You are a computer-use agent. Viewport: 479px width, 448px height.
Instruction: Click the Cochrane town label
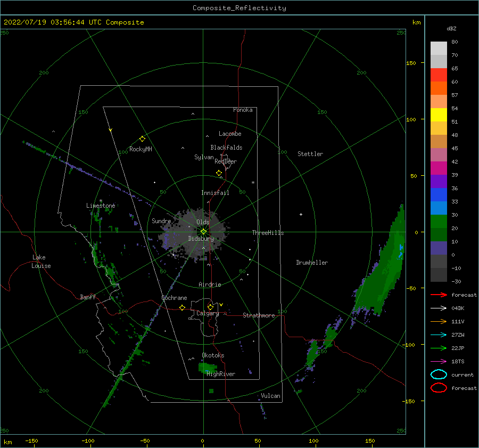point(174,298)
